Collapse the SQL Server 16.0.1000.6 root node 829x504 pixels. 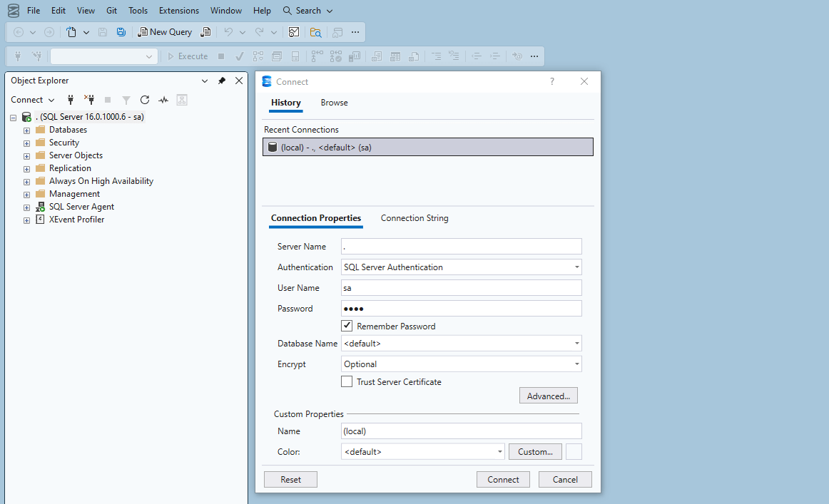pos(14,118)
